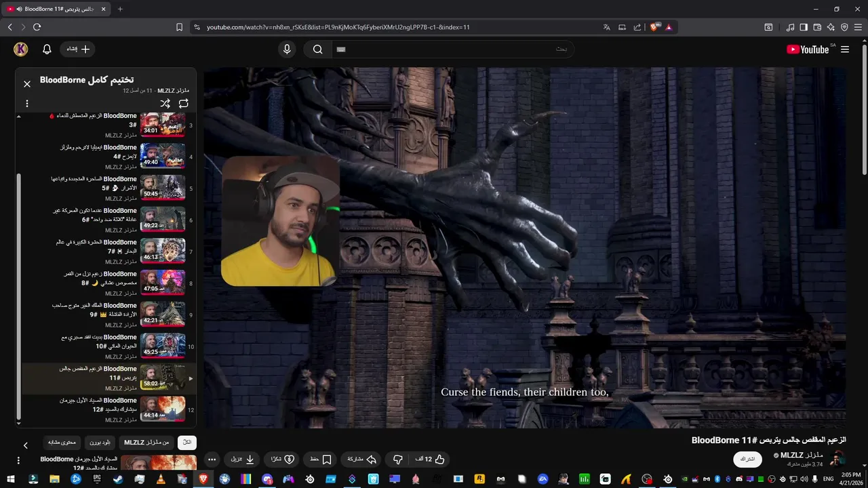Click the YouTube search field
Image resolution: width=868 pixels, height=488 pixels.
[x=453, y=49]
